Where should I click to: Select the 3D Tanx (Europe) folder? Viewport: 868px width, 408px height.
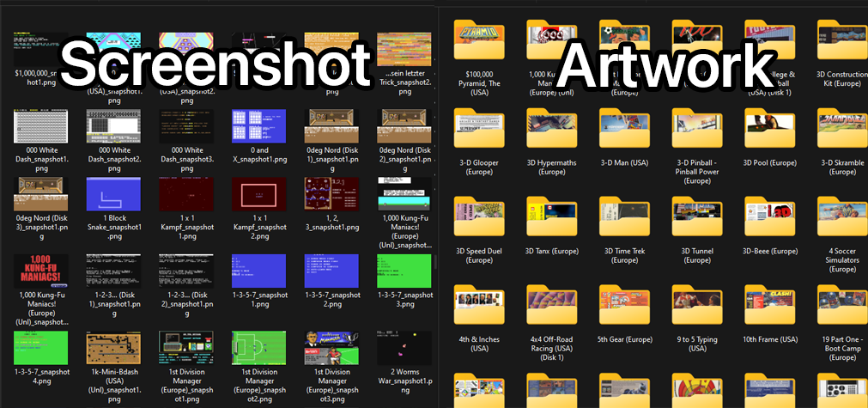click(552, 216)
